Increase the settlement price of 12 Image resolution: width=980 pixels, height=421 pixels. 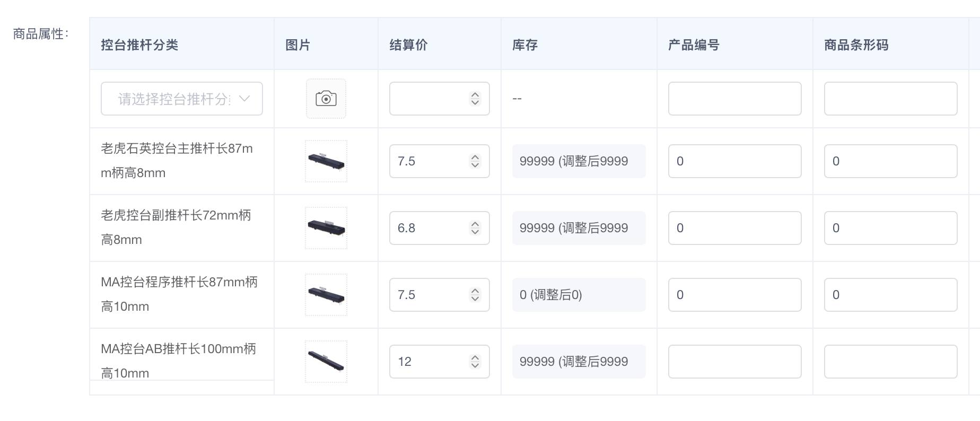[x=475, y=358]
